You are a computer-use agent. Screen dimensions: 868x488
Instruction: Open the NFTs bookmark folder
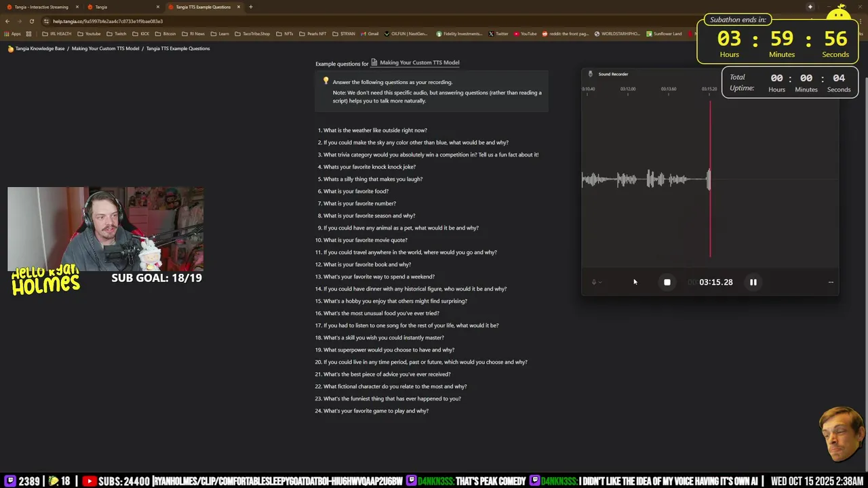(285, 34)
